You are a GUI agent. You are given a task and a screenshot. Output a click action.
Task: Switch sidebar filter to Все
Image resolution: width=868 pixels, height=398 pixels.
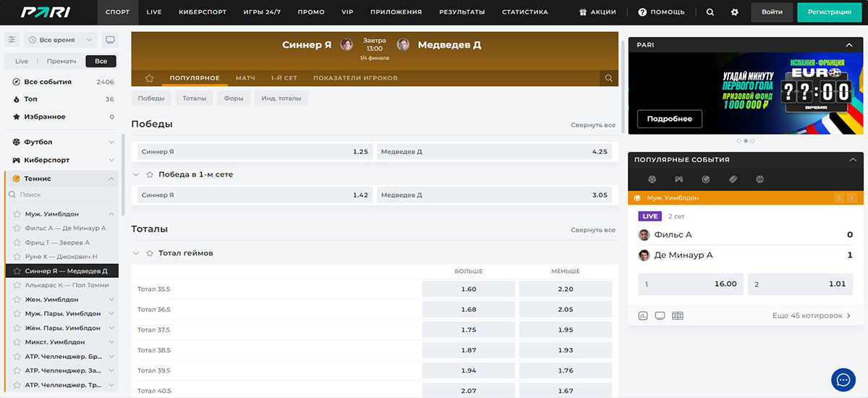(x=101, y=62)
